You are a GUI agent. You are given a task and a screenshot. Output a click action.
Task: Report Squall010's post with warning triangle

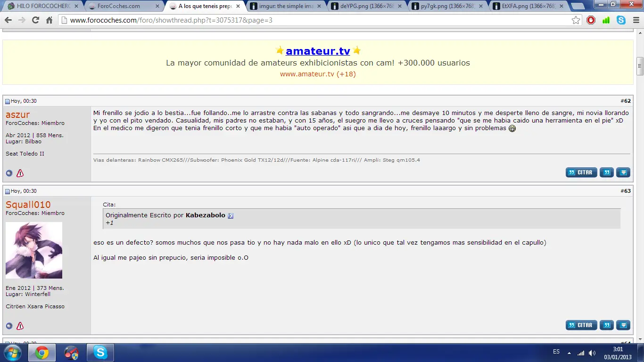point(20,326)
